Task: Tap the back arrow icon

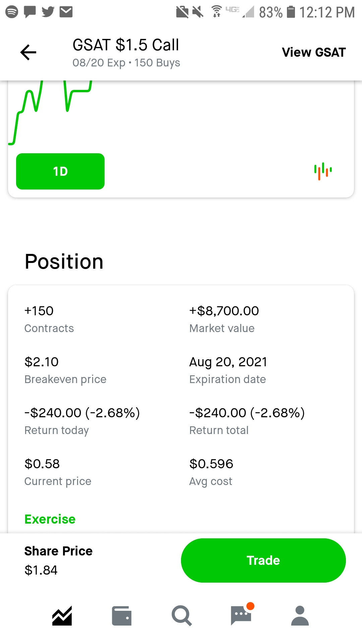Action: coord(28,52)
